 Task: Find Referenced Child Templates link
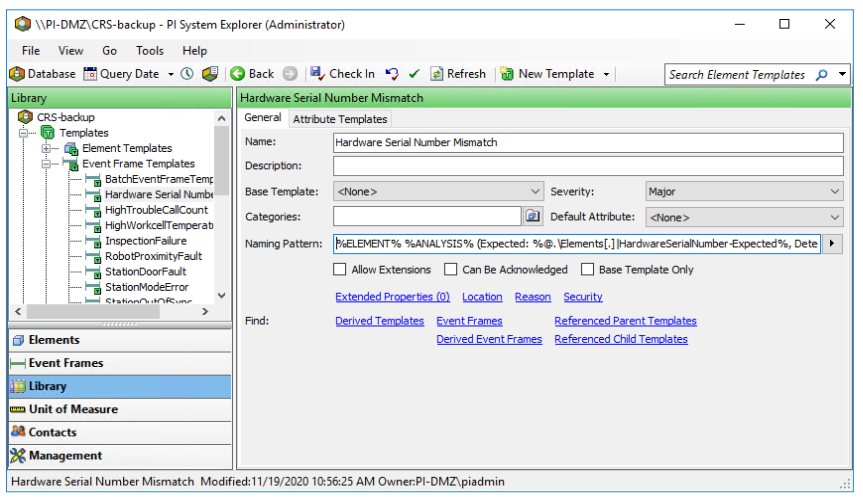pyautogui.click(x=621, y=339)
